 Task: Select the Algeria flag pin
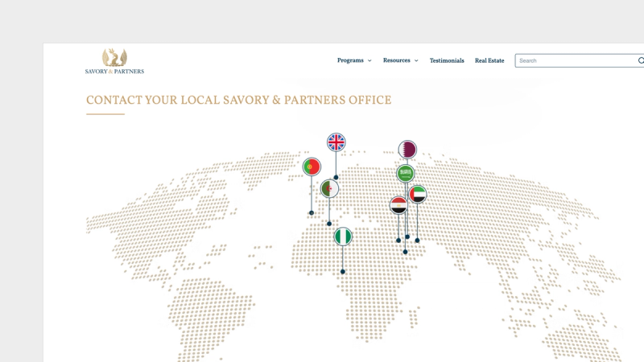[329, 189]
